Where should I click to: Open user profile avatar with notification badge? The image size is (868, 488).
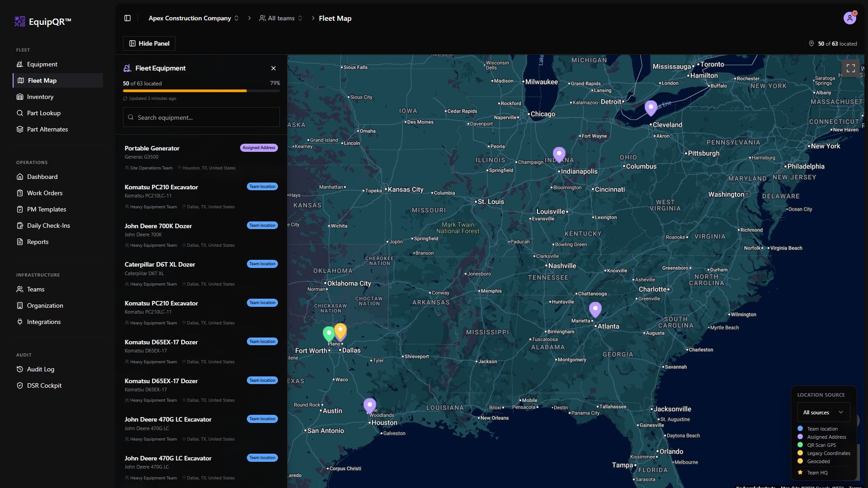tap(850, 18)
